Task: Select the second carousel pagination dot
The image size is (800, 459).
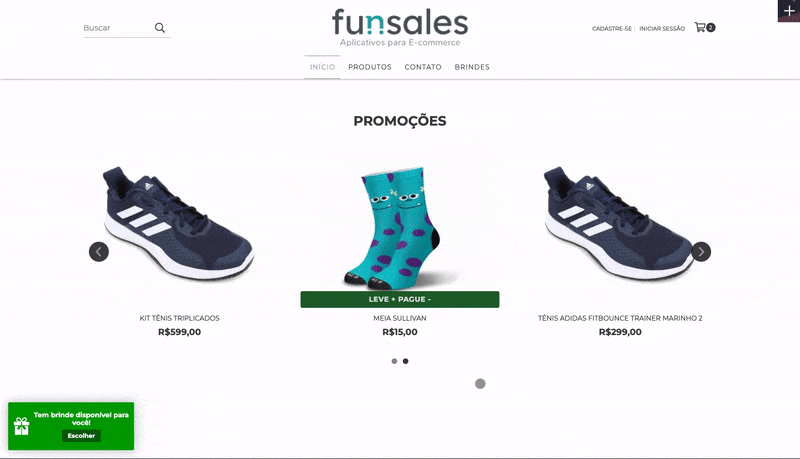Action: point(406,361)
